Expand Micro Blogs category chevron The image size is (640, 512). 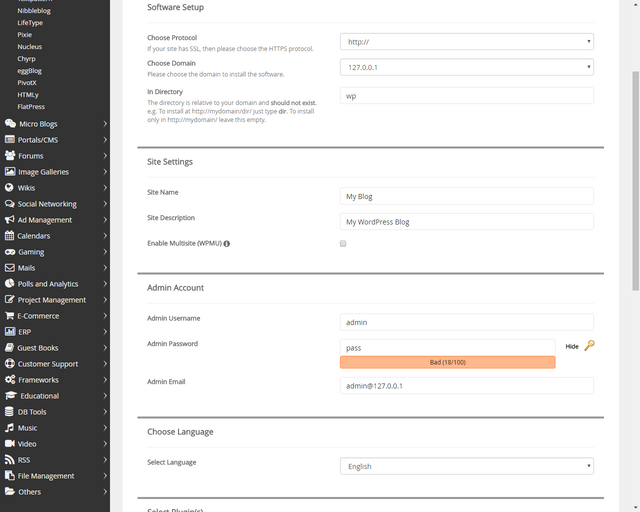coord(105,124)
